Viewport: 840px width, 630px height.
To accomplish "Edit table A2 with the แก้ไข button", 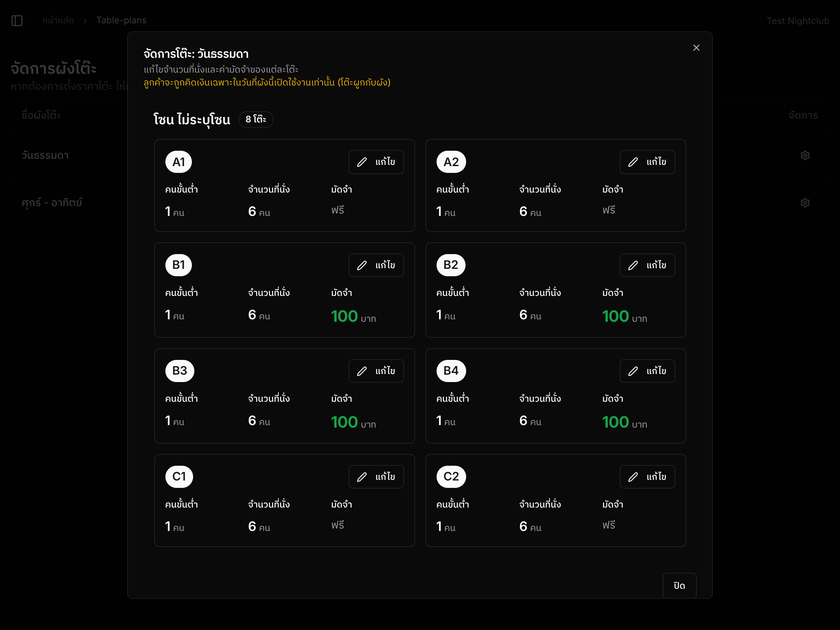I will click(x=647, y=162).
